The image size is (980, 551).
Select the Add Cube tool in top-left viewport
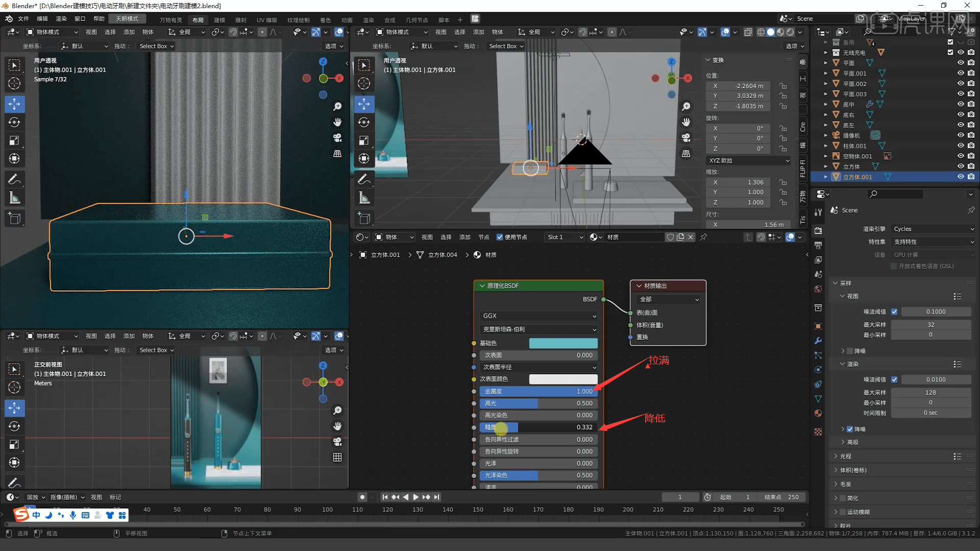14,218
